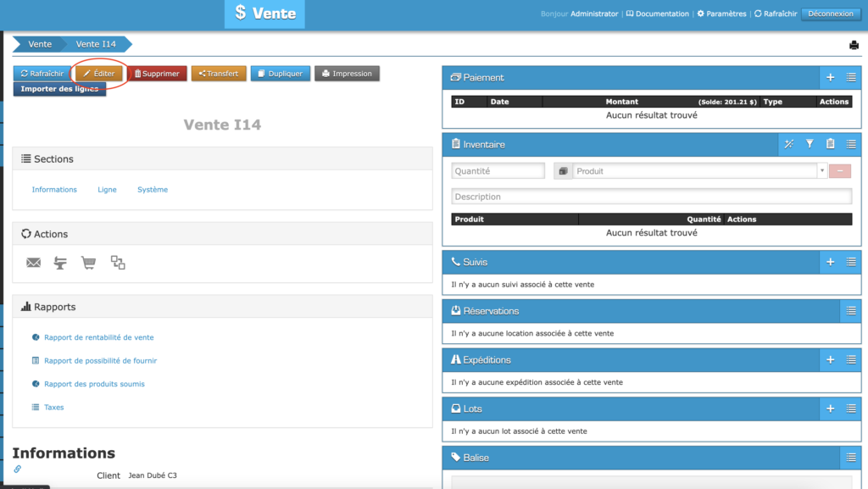
Task: Click the clipboard icon in Inventaire header
Action: (x=831, y=144)
